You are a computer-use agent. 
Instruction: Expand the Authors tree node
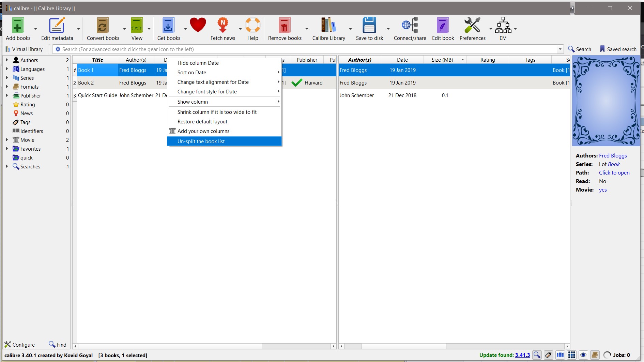pos(7,60)
